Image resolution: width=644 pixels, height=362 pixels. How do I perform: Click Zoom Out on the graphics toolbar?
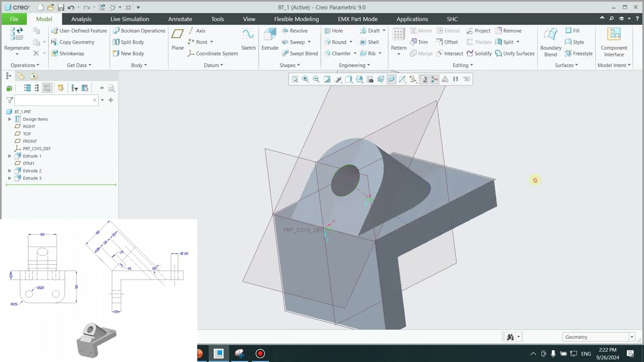tap(316, 79)
